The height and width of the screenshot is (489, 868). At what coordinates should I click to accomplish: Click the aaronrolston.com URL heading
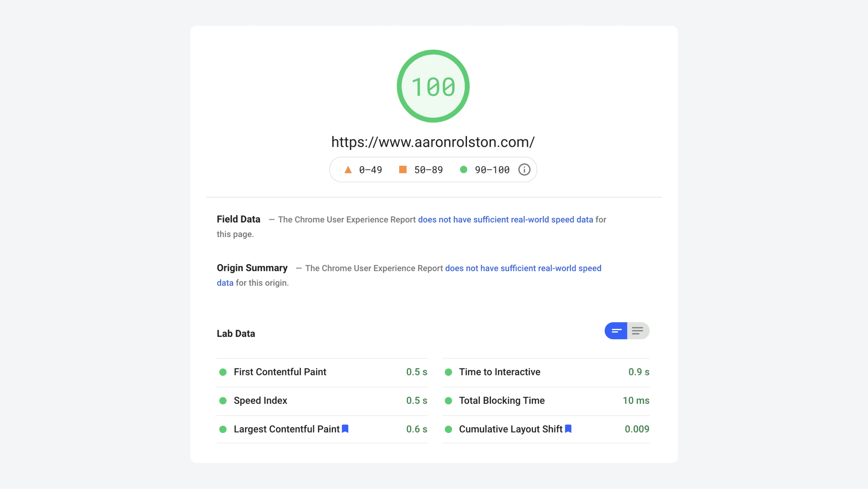coord(433,142)
